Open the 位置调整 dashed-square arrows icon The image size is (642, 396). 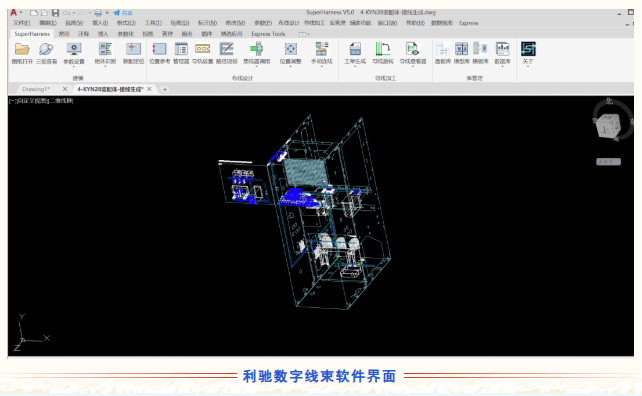(291, 49)
